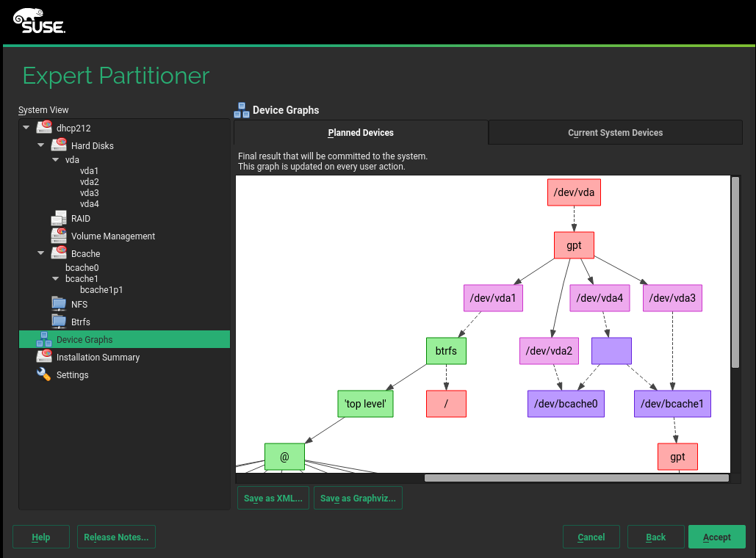Switch to the Current System Devices tab
This screenshot has height=558, width=756.
[615, 133]
